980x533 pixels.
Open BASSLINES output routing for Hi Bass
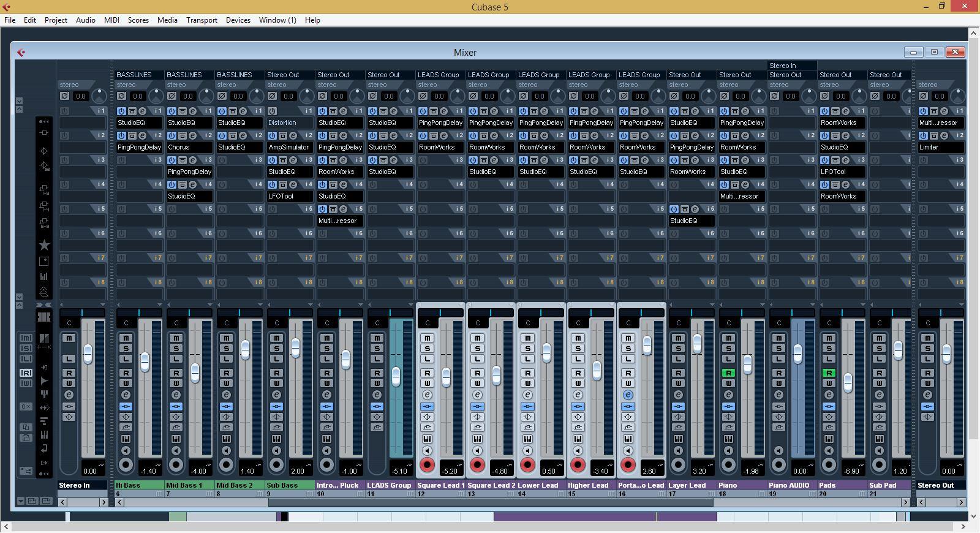click(x=134, y=75)
